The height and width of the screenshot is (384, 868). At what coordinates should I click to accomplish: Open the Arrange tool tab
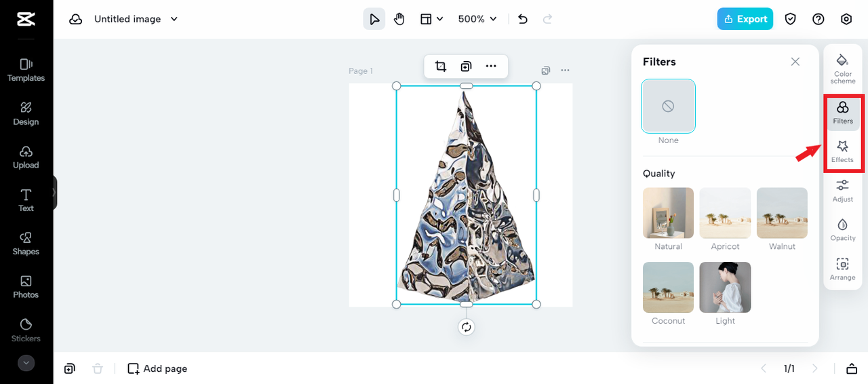click(x=843, y=269)
